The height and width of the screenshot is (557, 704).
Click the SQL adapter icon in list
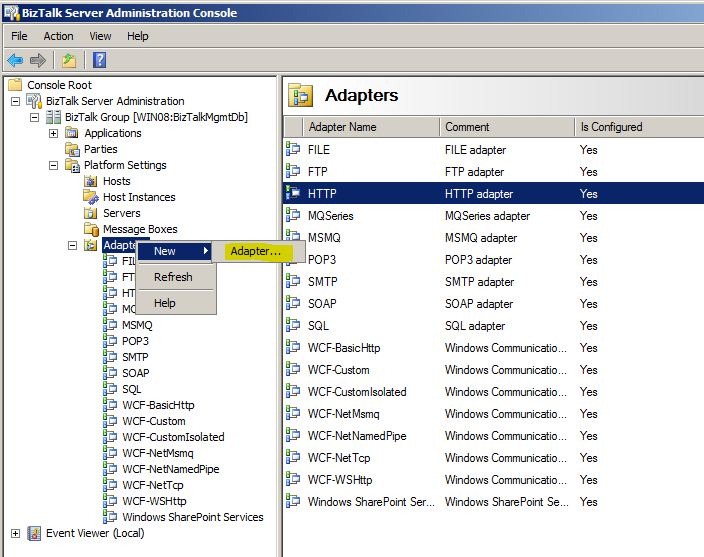293,325
